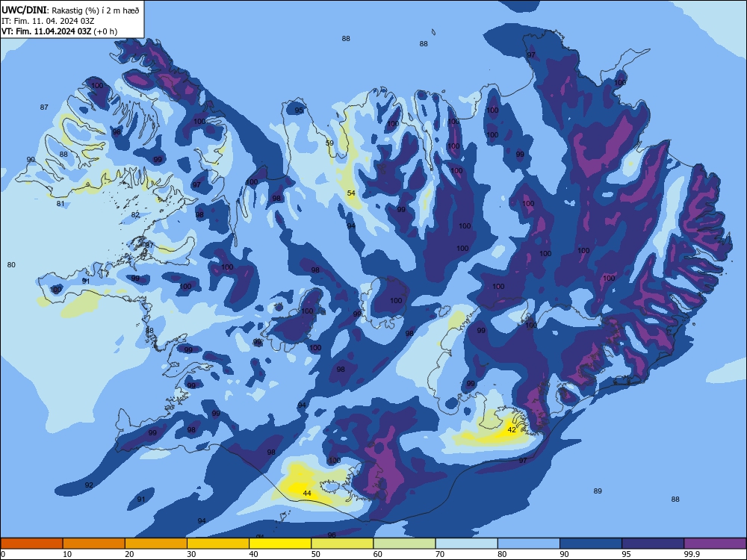This screenshot has height=560, width=747.
Task: Pick the pale green 60–70 legend swatch
Action: click(404, 544)
